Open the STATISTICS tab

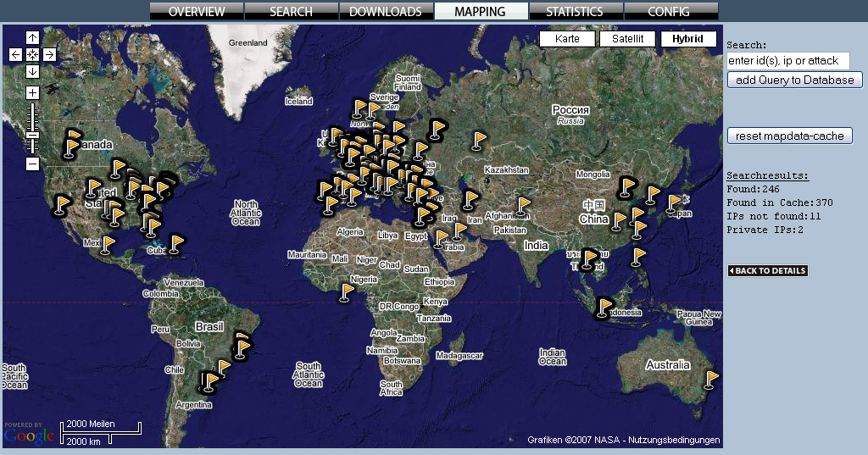[575, 12]
